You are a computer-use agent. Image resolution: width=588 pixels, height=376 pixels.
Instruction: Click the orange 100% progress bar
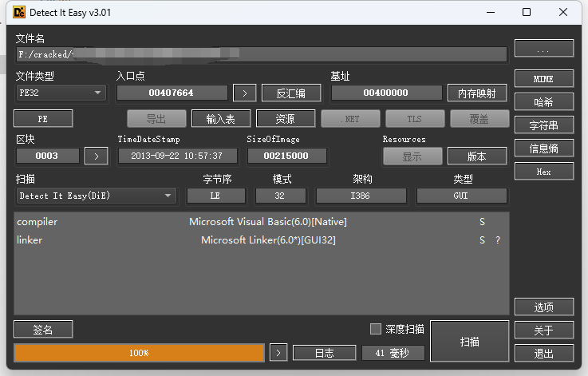(139, 352)
